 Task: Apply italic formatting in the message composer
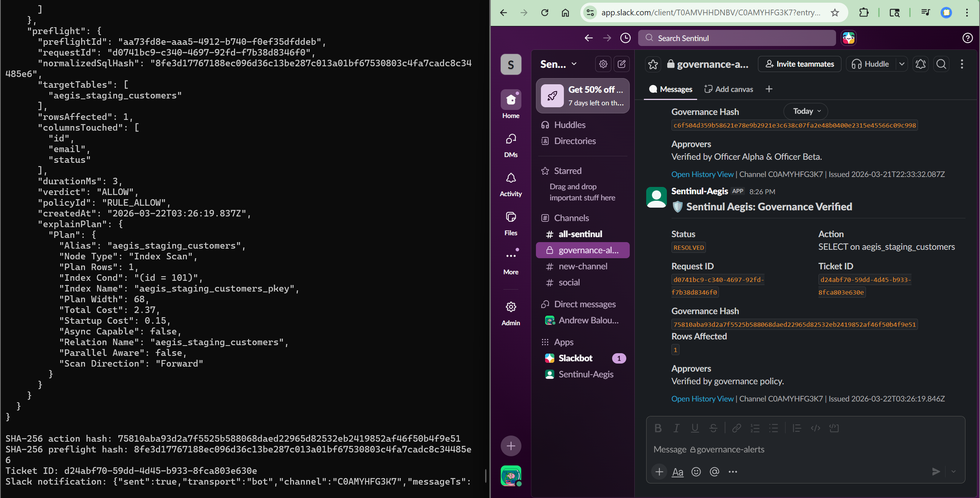pyautogui.click(x=676, y=428)
